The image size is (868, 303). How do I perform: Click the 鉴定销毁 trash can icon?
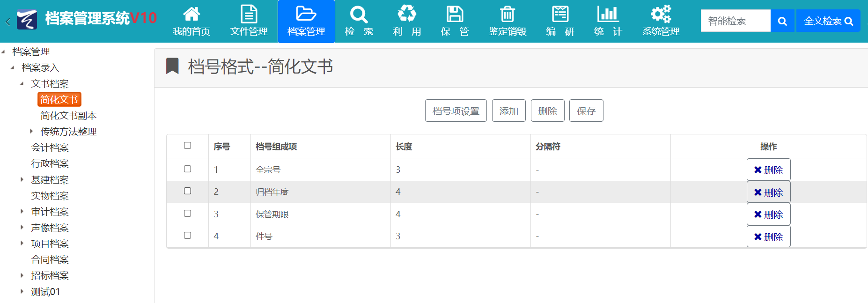pos(508,15)
